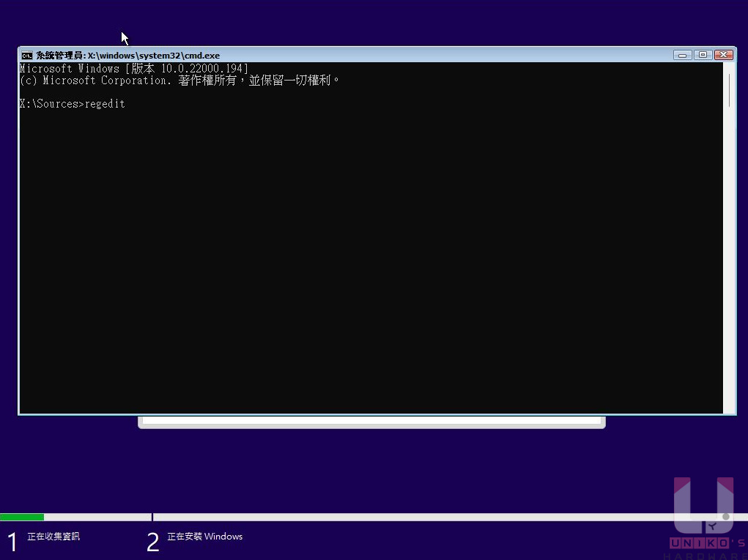This screenshot has height=560, width=748.
Task: Click the command prompt vertical scrollbar thumb
Action: pos(729,90)
